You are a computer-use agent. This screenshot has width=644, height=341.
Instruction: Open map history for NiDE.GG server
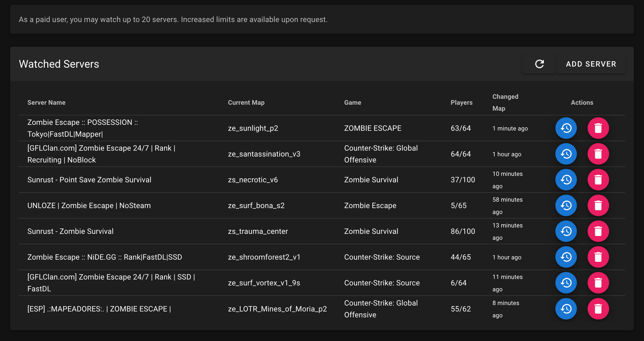pyautogui.click(x=566, y=257)
